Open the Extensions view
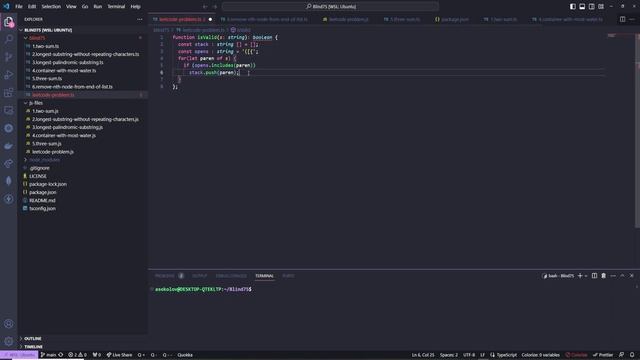The width and height of the screenshot is (640, 360). tap(9, 93)
